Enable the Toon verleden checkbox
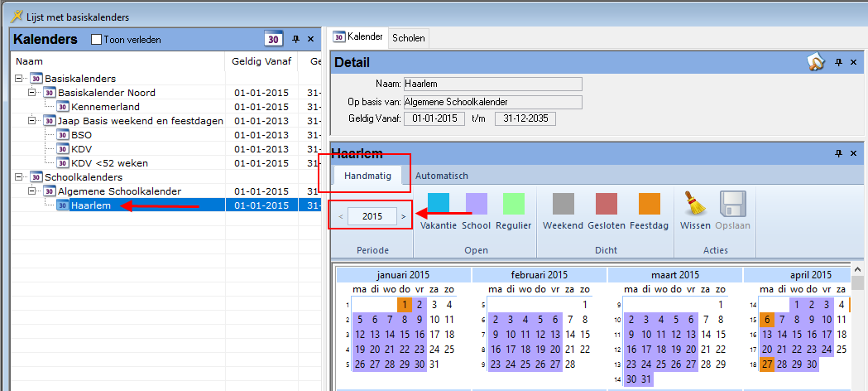Screen dimensions: 868x391 96,40
